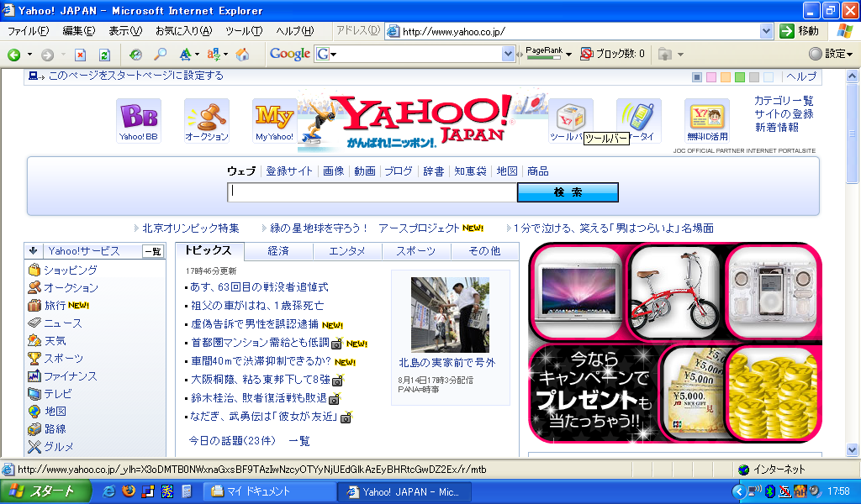Open the History toolbar icon
861x504 pixels.
135,55
